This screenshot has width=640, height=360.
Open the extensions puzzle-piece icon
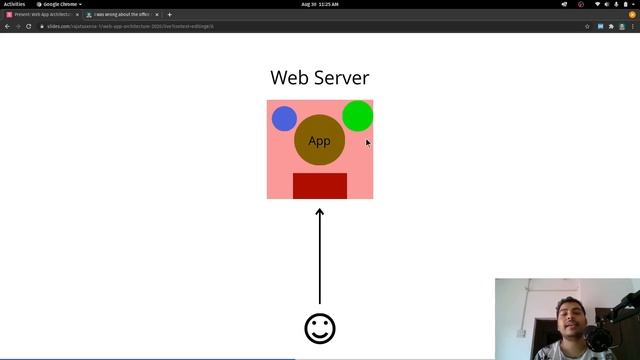611,27
